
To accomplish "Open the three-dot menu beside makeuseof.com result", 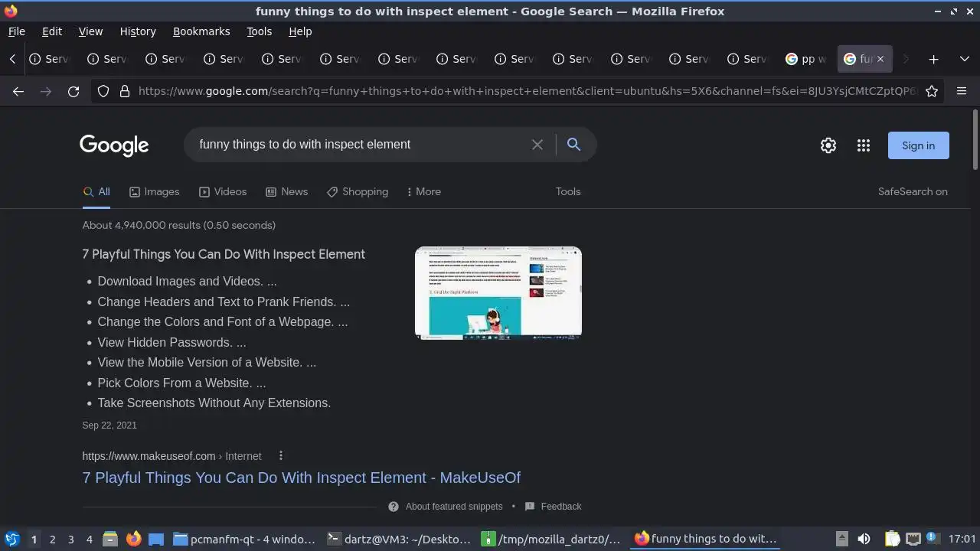I will point(281,455).
